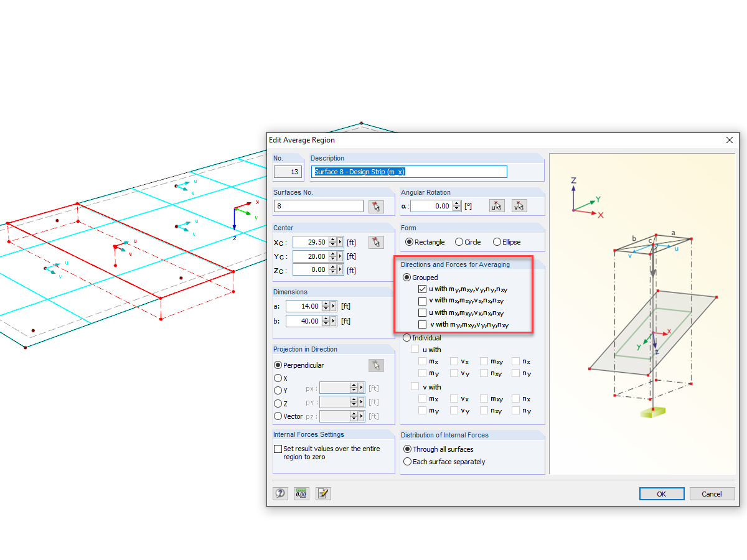Image resolution: width=747 pixels, height=560 pixels.
Task: Click the pick-center-point icon beside Xc
Action: [x=376, y=242]
